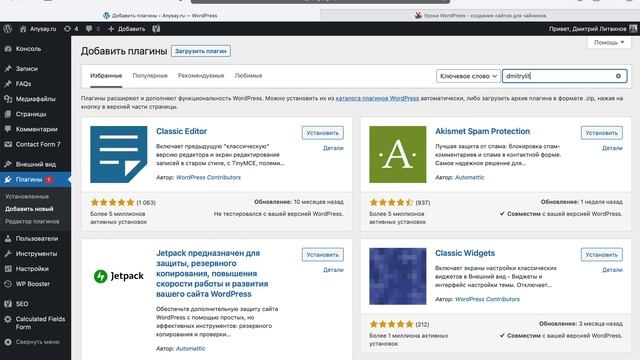The width and height of the screenshot is (640, 360).
Task: Click the Добавить plus item in admin bar
Action: (127, 29)
